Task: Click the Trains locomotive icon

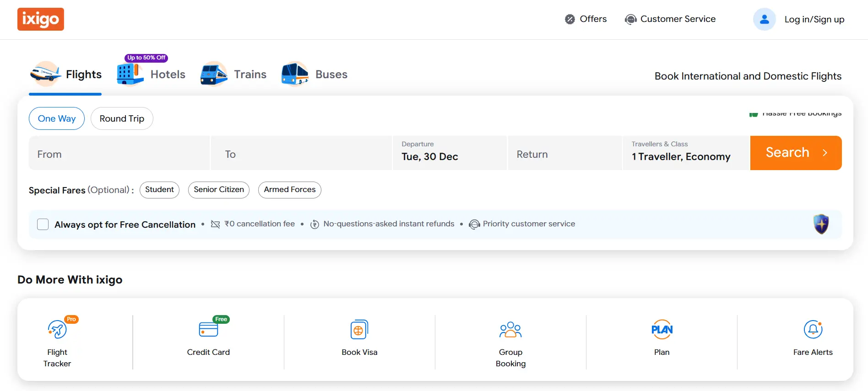Action: pyautogui.click(x=214, y=74)
